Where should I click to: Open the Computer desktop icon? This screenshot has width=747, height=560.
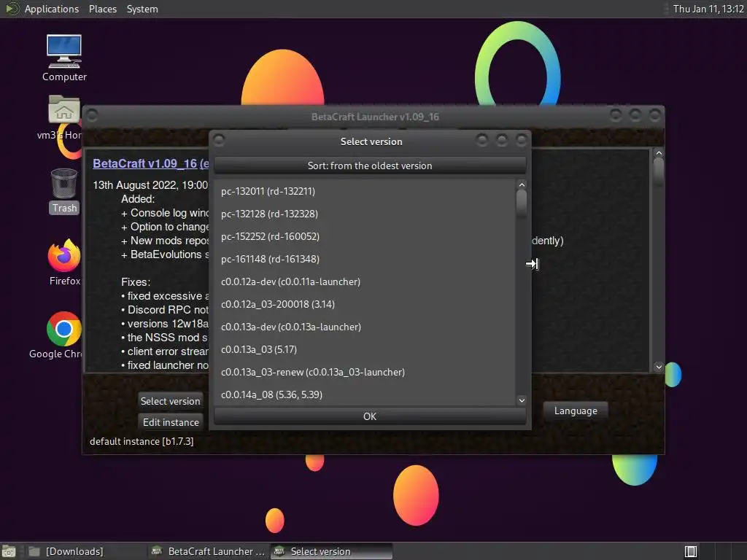click(x=64, y=57)
